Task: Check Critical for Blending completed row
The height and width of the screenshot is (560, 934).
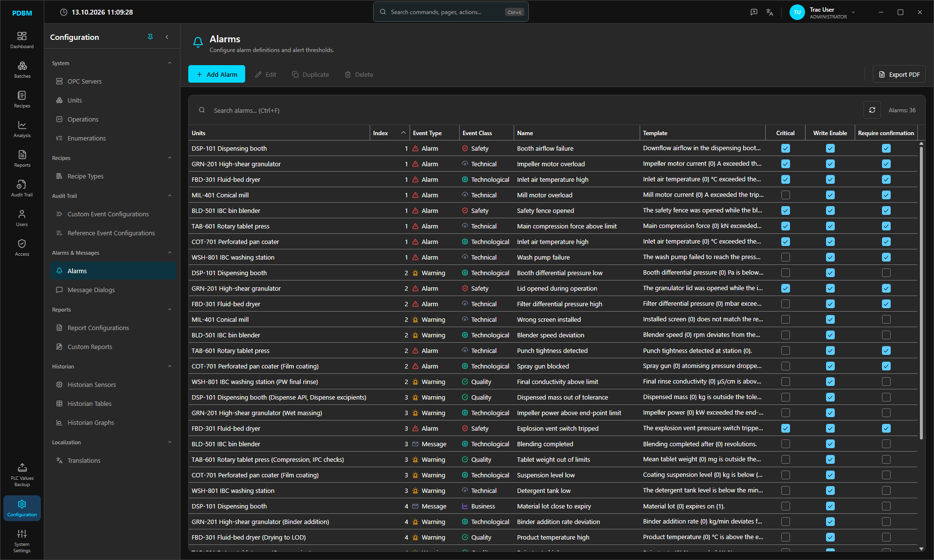Action: click(786, 444)
